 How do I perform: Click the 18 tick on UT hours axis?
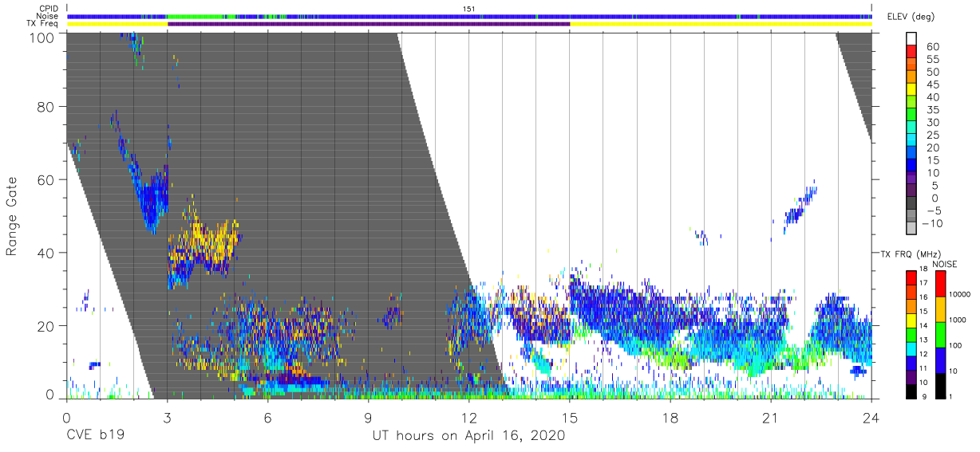(x=670, y=417)
